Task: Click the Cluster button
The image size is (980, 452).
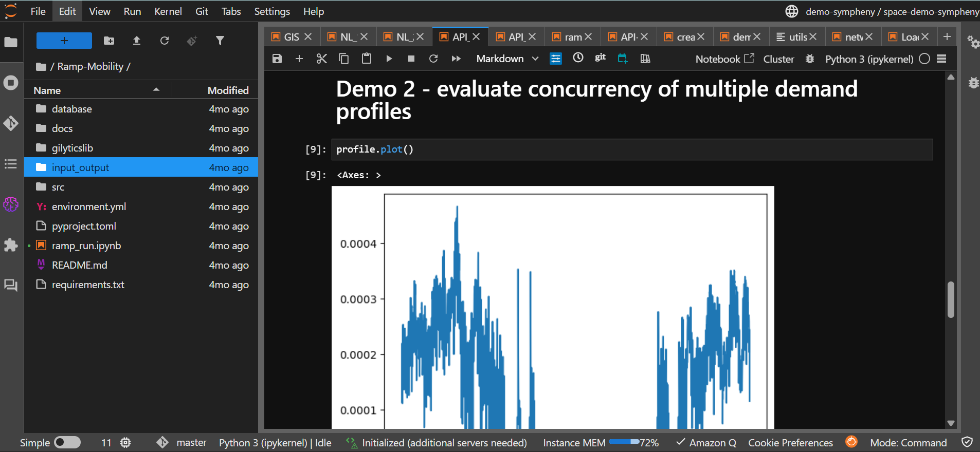Action: [778, 59]
